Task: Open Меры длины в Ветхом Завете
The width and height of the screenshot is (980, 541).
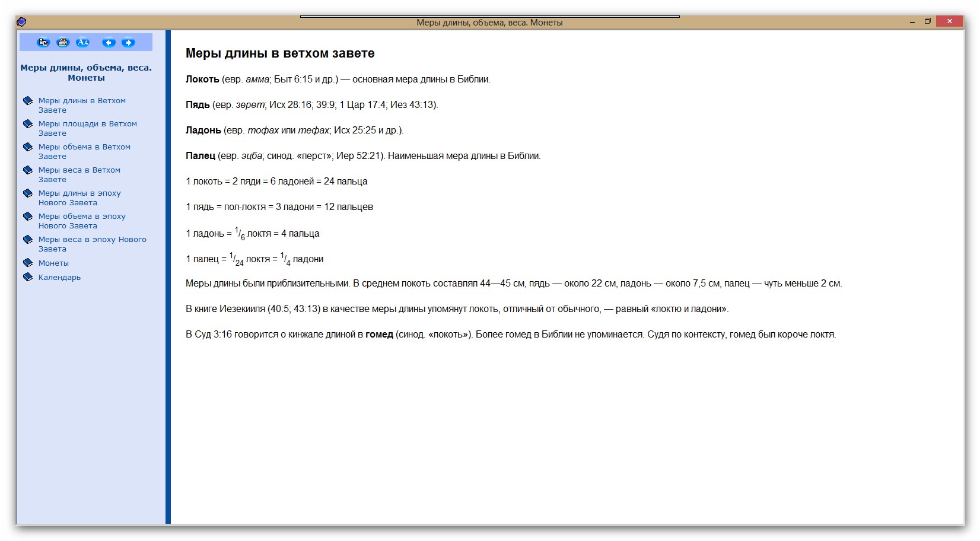Action: point(82,105)
